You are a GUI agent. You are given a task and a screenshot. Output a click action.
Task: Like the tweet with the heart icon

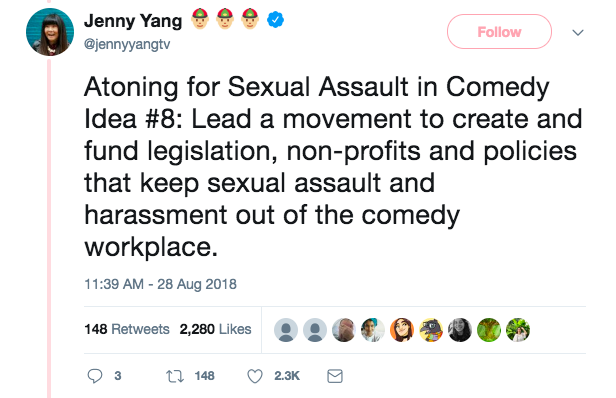point(255,376)
